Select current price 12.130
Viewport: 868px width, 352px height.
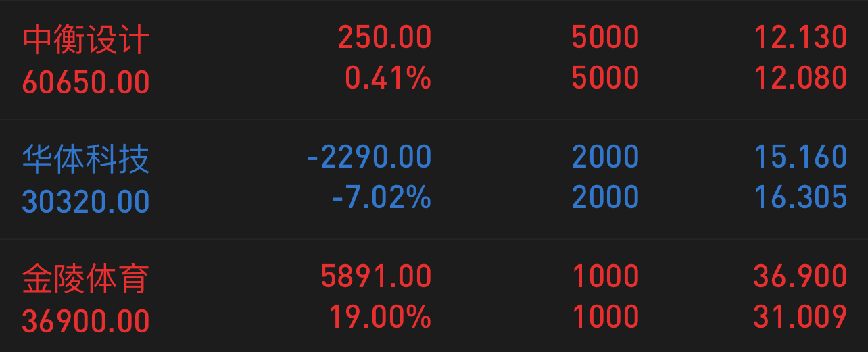coord(800,37)
